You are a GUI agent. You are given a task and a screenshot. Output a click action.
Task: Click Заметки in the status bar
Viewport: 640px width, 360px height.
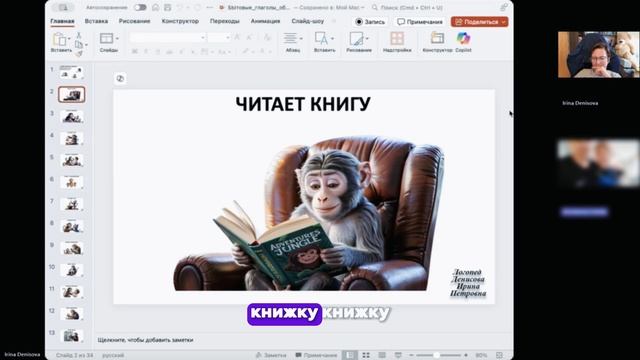271,355
